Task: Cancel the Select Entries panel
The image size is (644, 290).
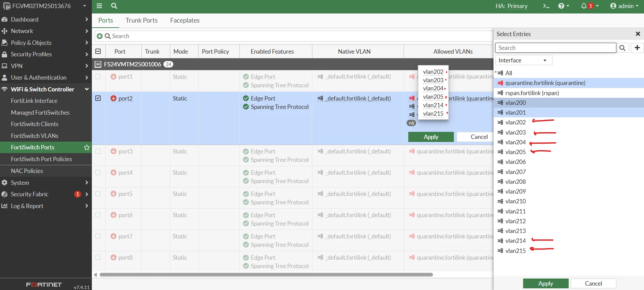Action: tap(593, 284)
